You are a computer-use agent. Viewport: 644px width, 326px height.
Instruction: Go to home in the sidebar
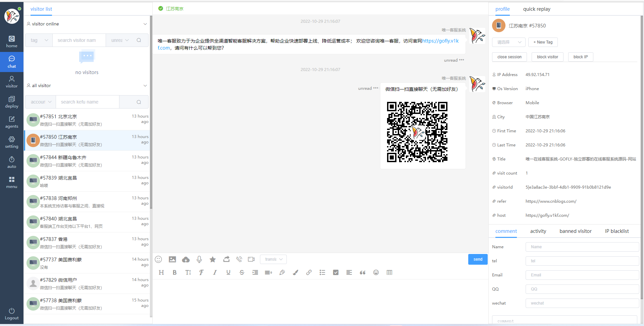click(12, 42)
